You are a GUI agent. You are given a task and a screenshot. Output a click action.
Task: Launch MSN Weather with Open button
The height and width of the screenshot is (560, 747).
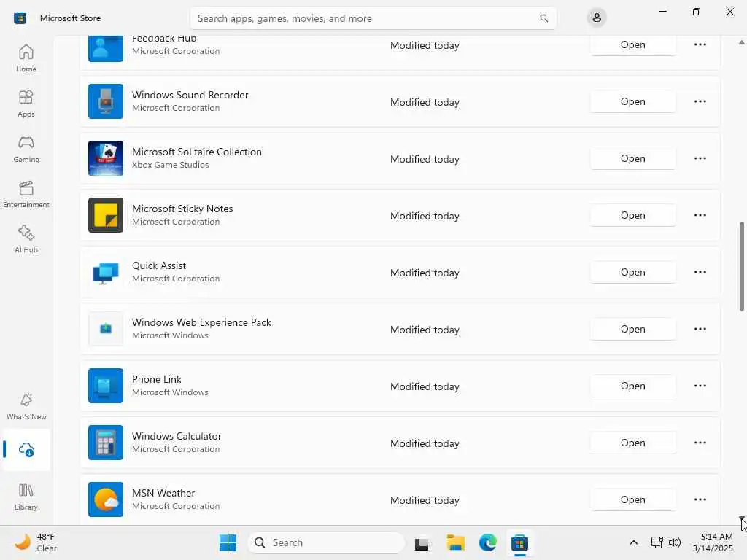coord(632,499)
